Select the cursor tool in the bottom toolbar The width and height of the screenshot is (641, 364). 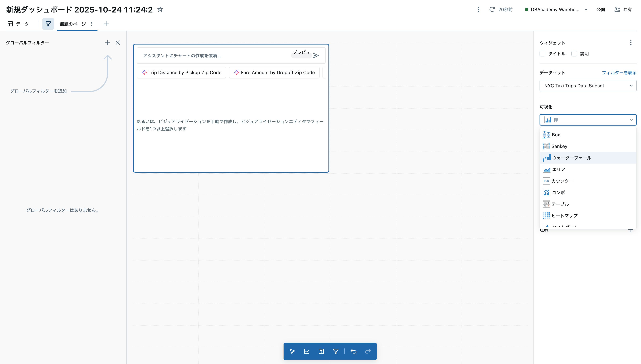click(x=292, y=351)
